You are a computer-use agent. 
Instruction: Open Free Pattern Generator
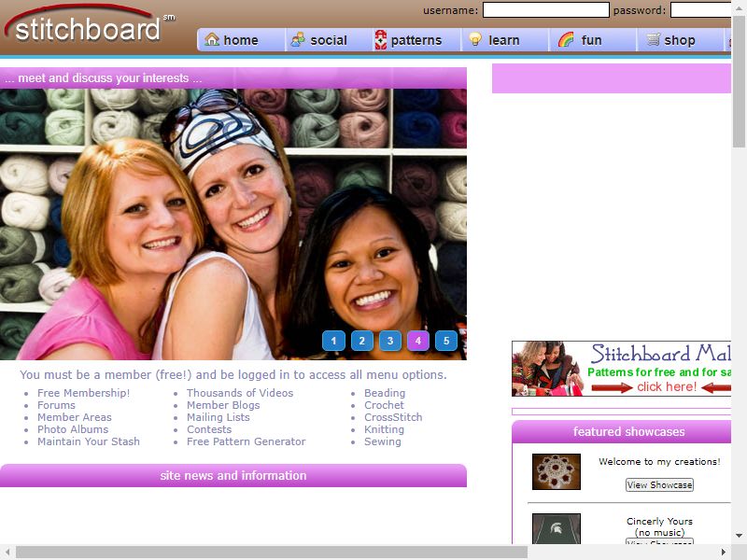click(247, 441)
